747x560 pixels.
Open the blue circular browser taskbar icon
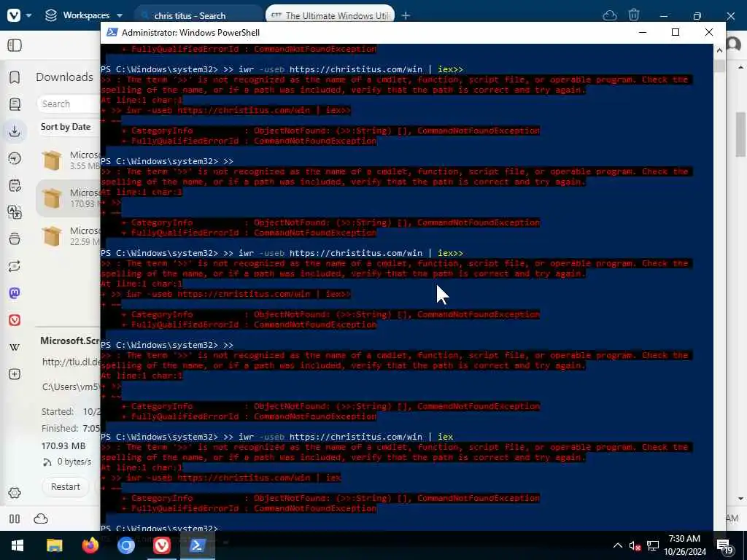click(126, 545)
